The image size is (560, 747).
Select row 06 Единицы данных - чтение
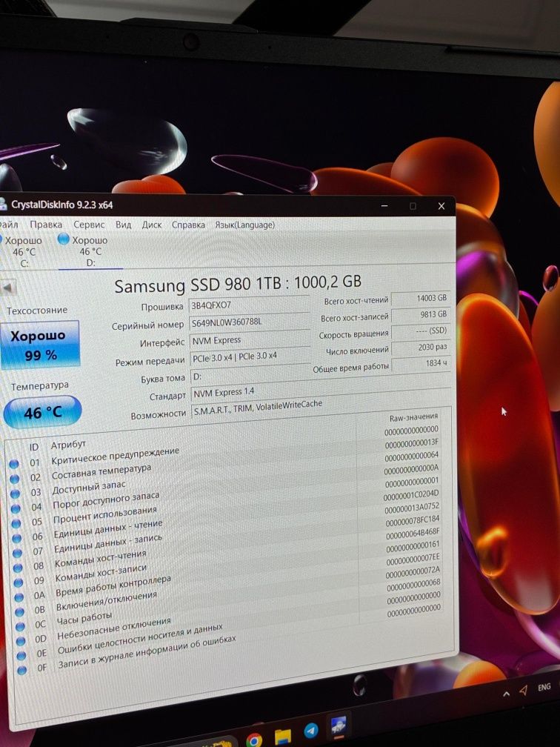point(227,514)
